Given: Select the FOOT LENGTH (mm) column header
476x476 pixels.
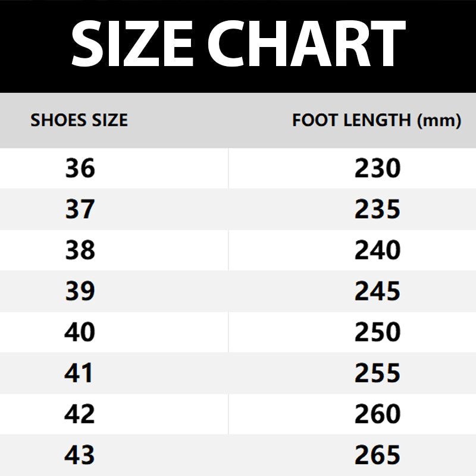Looking at the screenshot, I should click(x=377, y=121).
